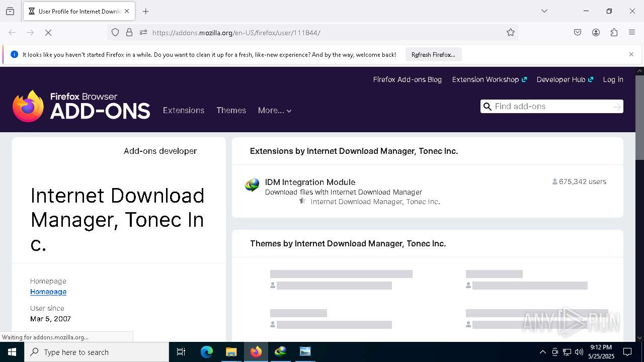Open File Explorer from taskbar
Screen dimensions: 644x362
(231, 352)
